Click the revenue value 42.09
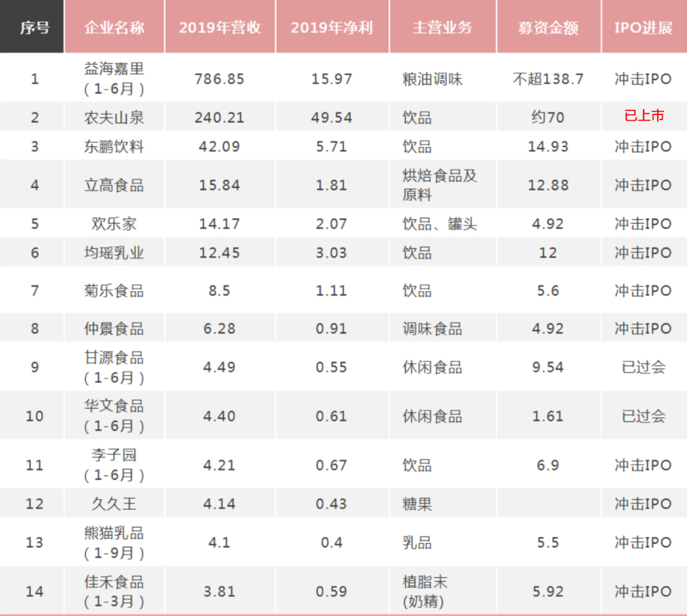Viewport: 687px width, 616px height. [x=219, y=146]
